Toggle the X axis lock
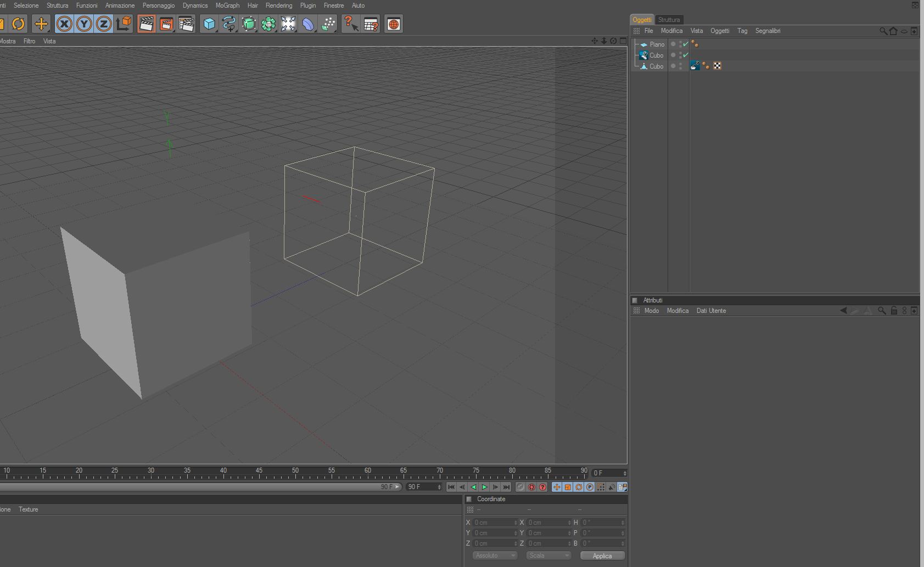This screenshot has height=567, width=924. (x=64, y=24)
